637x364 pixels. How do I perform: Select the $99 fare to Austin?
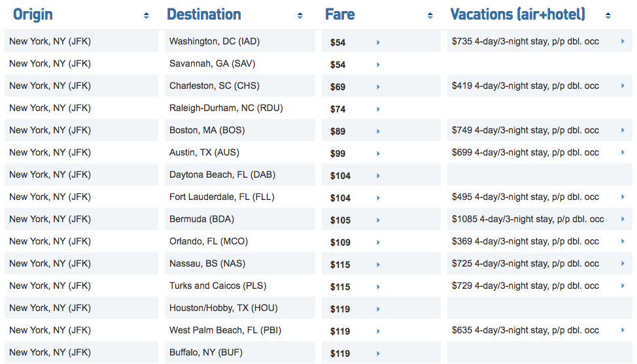point(338,154)
